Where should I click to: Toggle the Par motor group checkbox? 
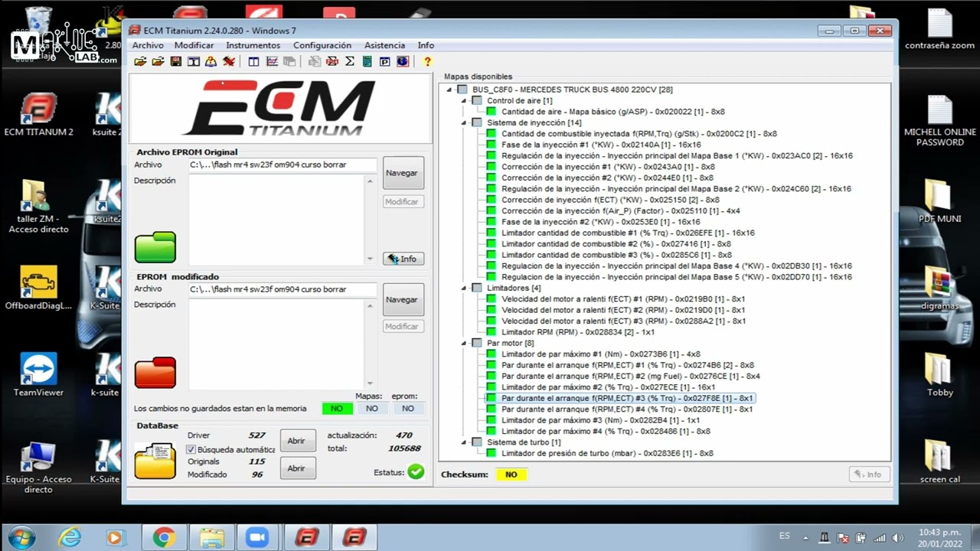point(477,343)
